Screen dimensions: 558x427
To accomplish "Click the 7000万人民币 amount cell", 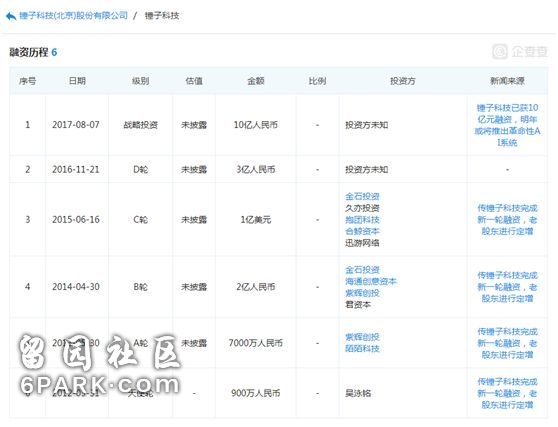I will (256, 343).
